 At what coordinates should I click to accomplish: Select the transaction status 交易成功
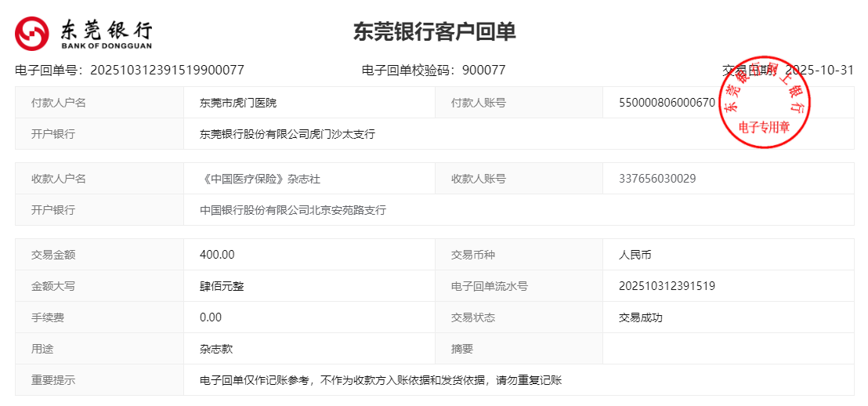pyautogui.click(x=640, y=317)
